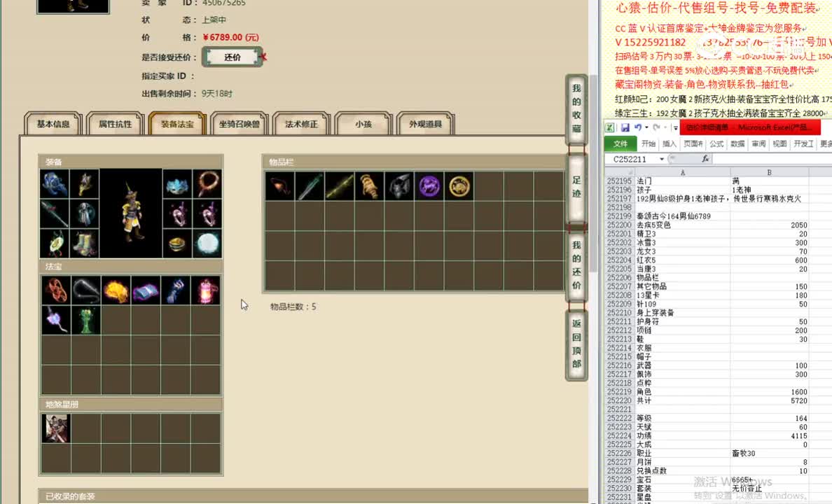The height and width of the screenshot is (504, 832).
Task: Click the red knot magic treasure icon
Action: [x=56, y=290]
